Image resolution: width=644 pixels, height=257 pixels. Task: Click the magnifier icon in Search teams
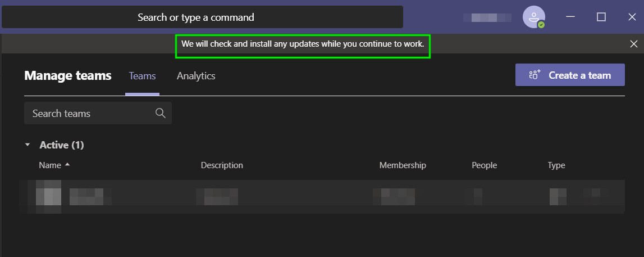[161, 113]
